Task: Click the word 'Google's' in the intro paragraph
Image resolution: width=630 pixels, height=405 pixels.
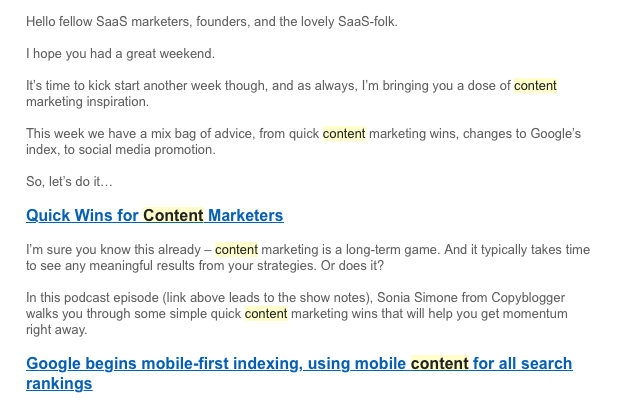Action: tap(556, 133)
